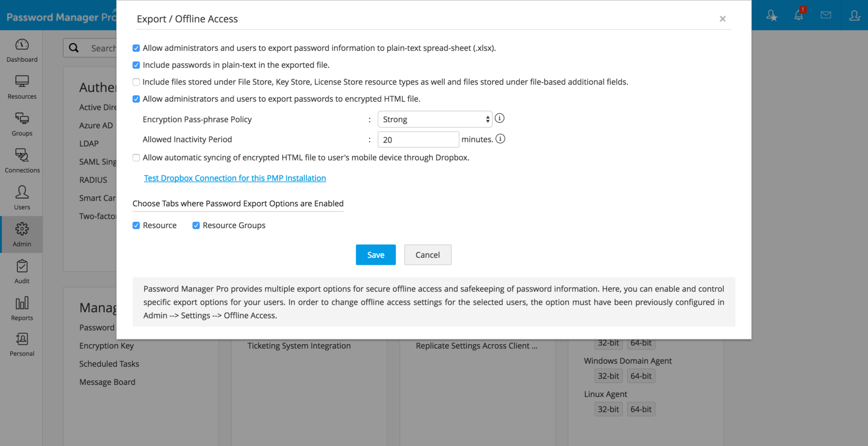Save the Export / Offline Access settings
The image size is (868, 446).
pos(375,255)
